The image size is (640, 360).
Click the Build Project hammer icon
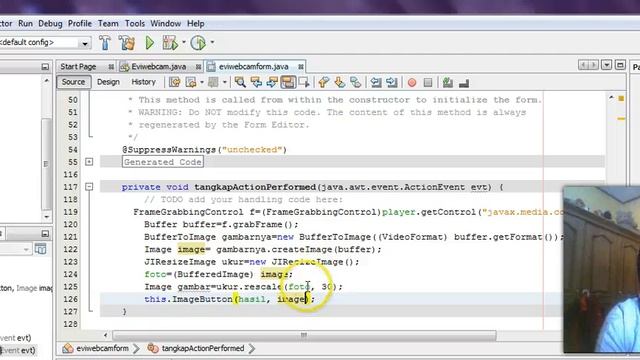[105, 42]
